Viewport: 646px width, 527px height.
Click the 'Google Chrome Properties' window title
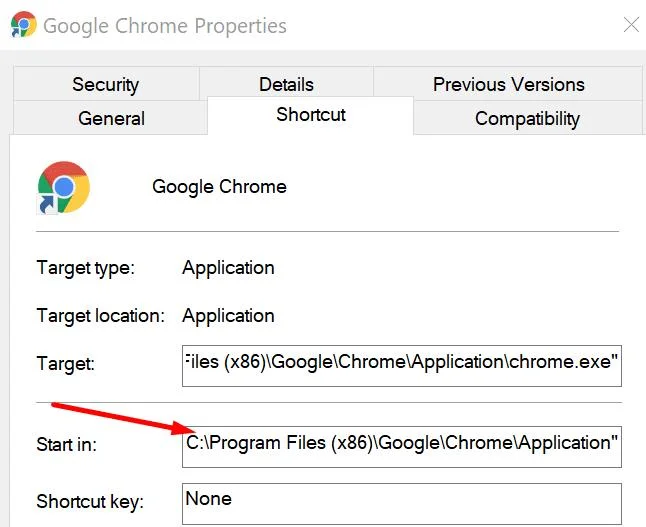point(165,26)
